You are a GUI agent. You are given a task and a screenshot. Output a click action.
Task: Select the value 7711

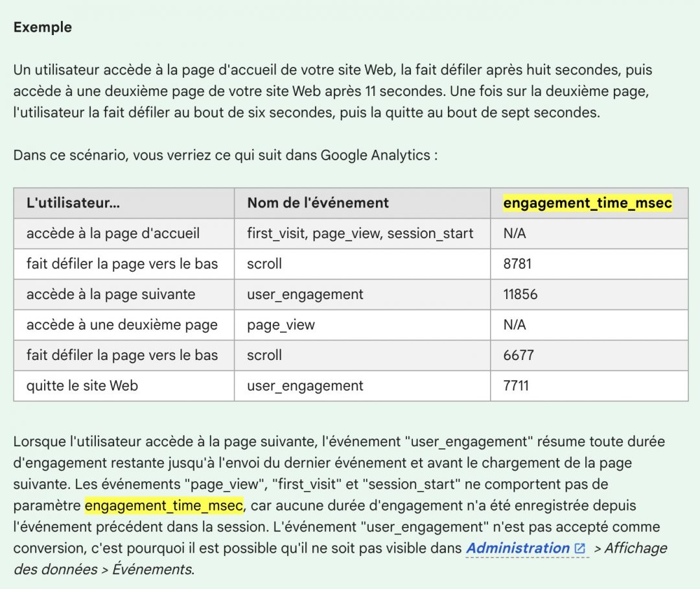point(516,385)
